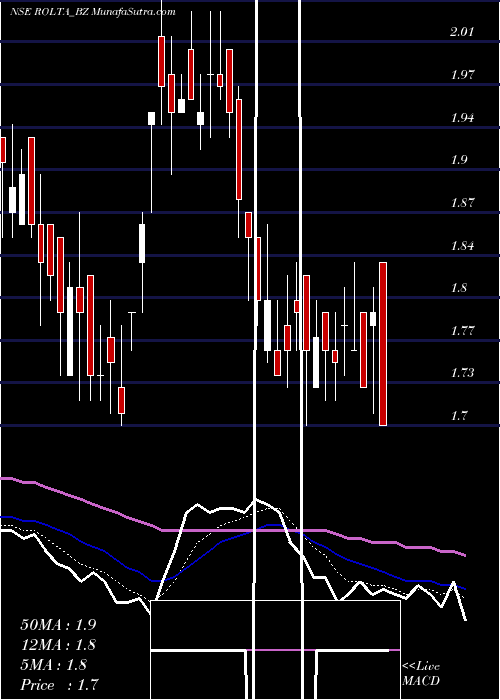This screenshot has height=700, width=500.
Task: Click the <<Live MACD label
Action: tap(421, 673)
